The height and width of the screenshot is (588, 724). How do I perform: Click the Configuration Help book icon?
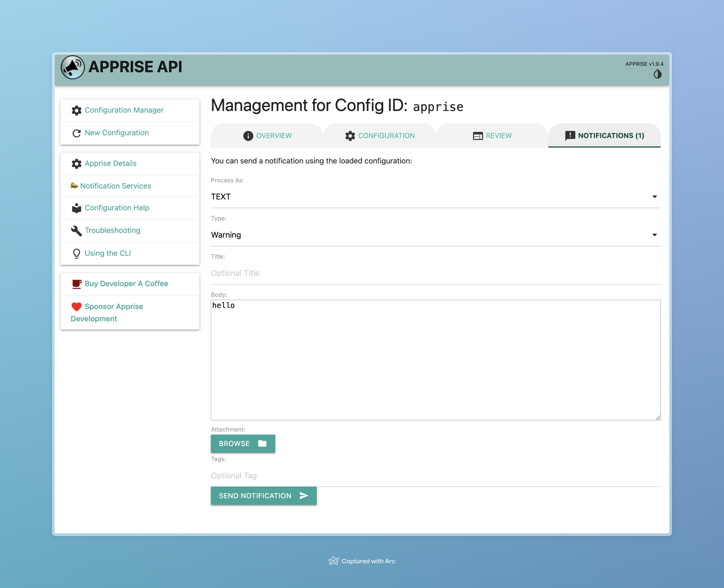[77, 208]
